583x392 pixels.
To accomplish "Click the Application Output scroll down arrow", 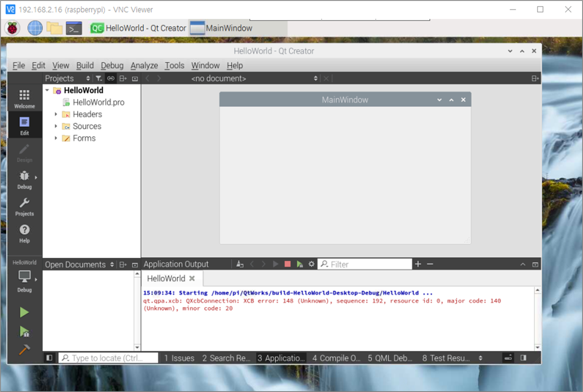I will point(537,347).
